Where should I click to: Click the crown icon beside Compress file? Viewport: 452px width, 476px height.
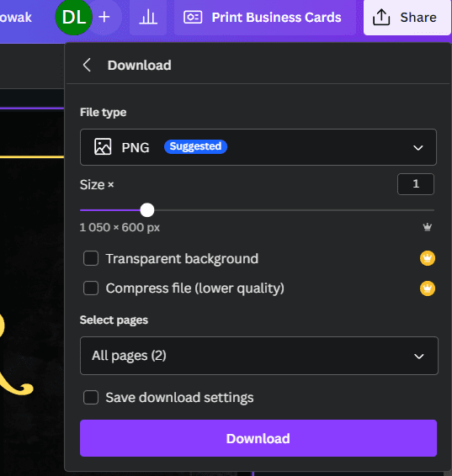pyautogui.click(x=428, y=288)
